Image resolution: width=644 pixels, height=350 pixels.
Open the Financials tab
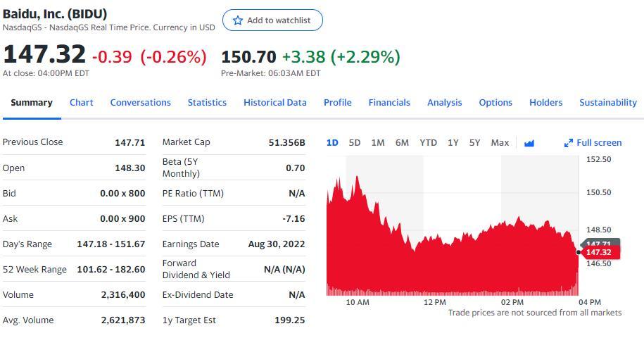point(389,102)
